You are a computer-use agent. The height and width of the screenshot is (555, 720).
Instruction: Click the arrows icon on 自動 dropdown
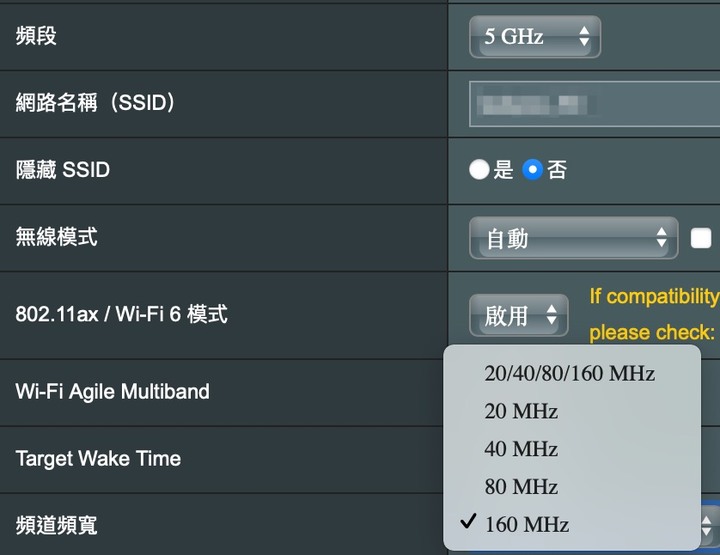(661, 237)
